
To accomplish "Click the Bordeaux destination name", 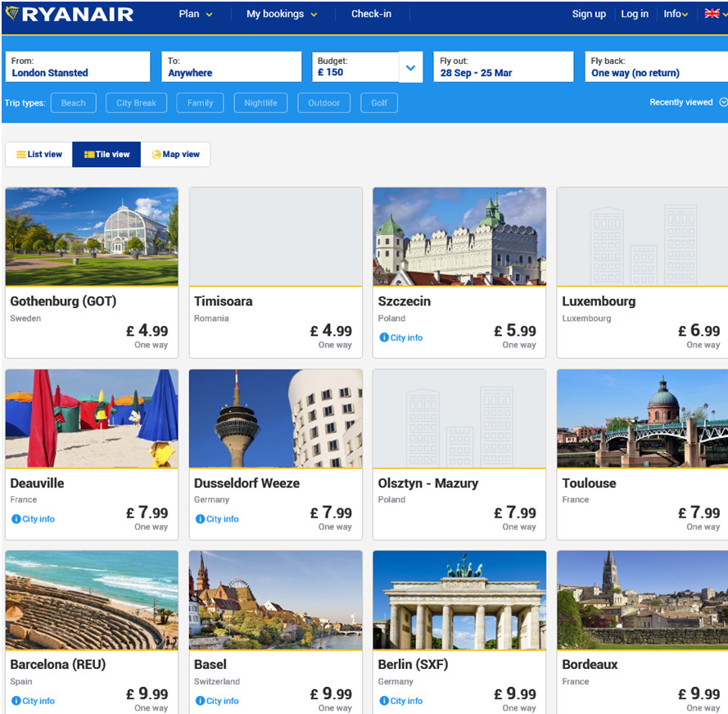I will click(x=590, y=665).
